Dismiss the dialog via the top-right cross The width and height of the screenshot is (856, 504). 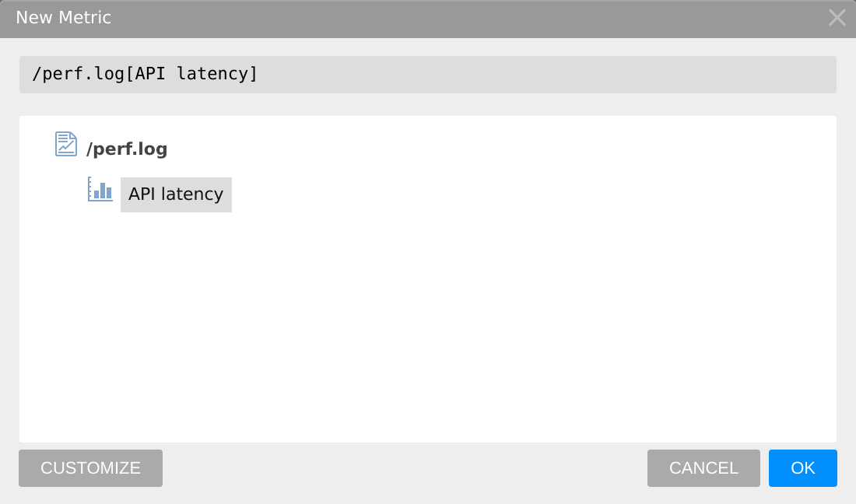tap(837, 17)
